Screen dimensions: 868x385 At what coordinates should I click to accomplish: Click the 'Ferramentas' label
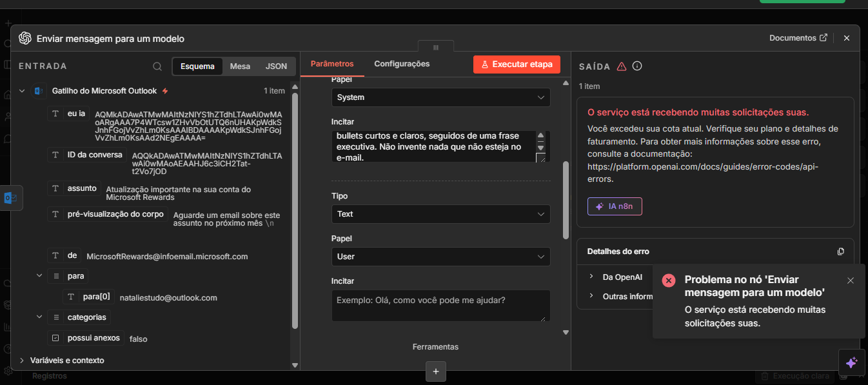click(x=435, y=346)
